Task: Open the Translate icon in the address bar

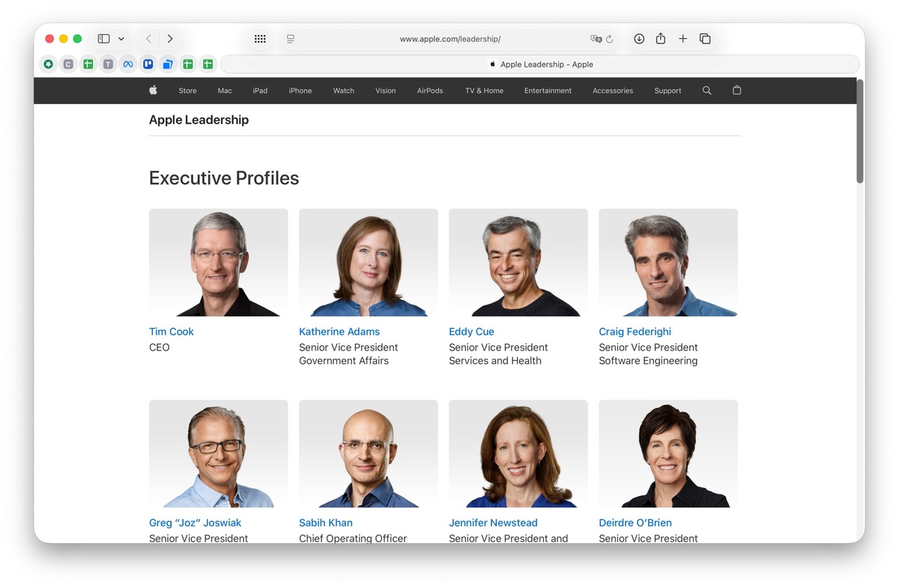Action: [x=596, y=39]
